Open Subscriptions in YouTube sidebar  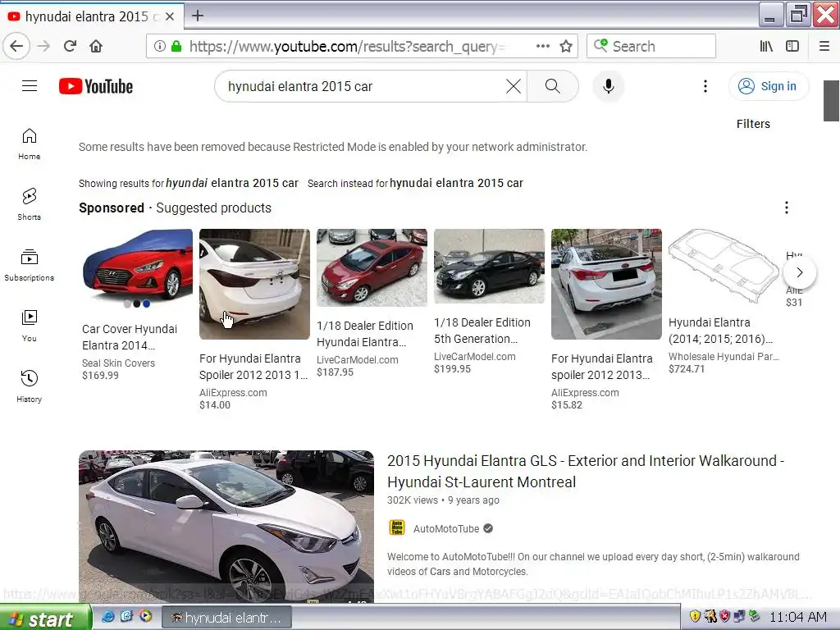29,265
